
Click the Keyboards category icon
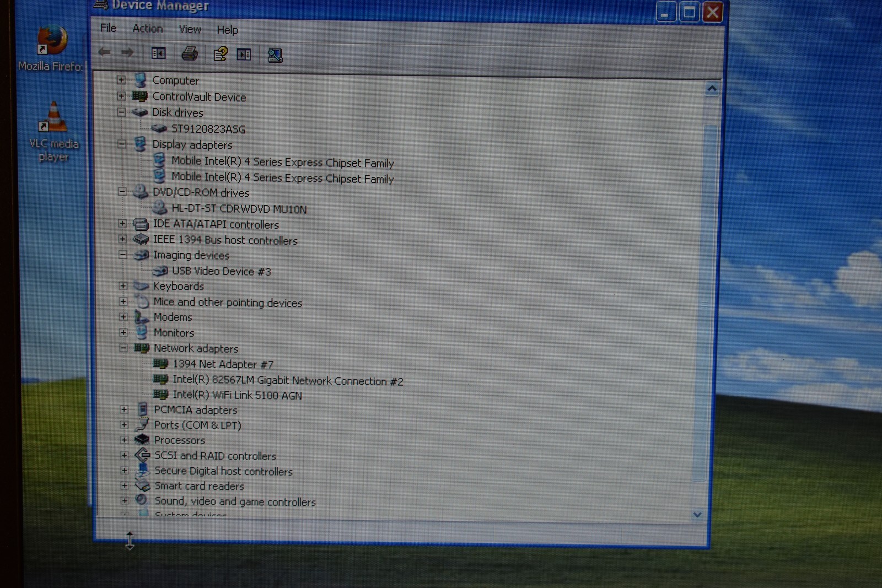click(x=142, y=285)
